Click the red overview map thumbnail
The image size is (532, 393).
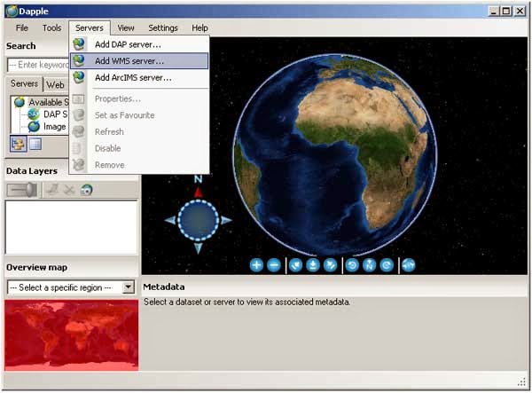pyautogui.click(x=72, y=334)
